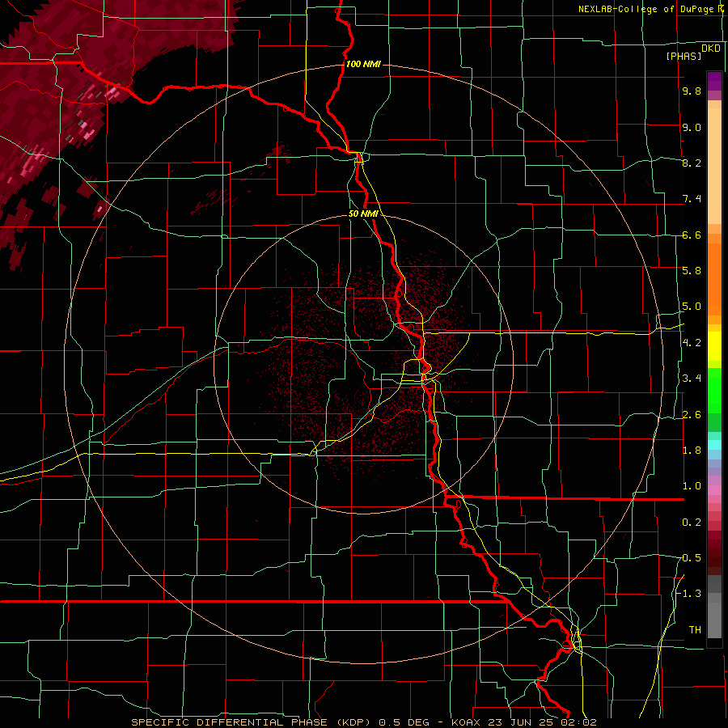Click the 23 JUN 25 date text
Viewport: 728px width, 728px height.
[x=519, y=722]
